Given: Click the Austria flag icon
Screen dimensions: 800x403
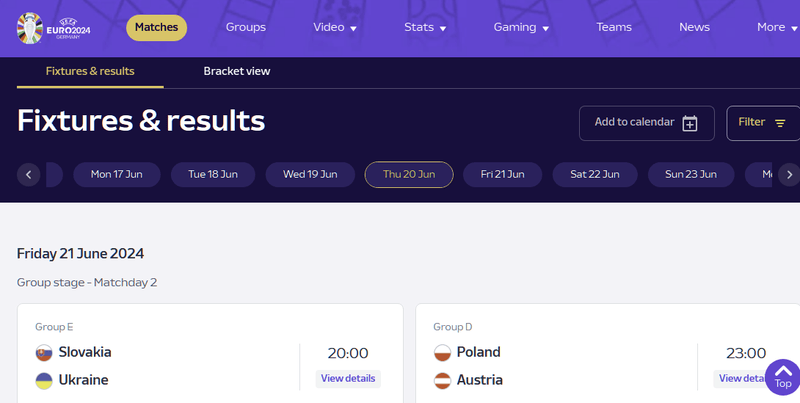Looking at the screenshot, I should (x=442, y=381).
